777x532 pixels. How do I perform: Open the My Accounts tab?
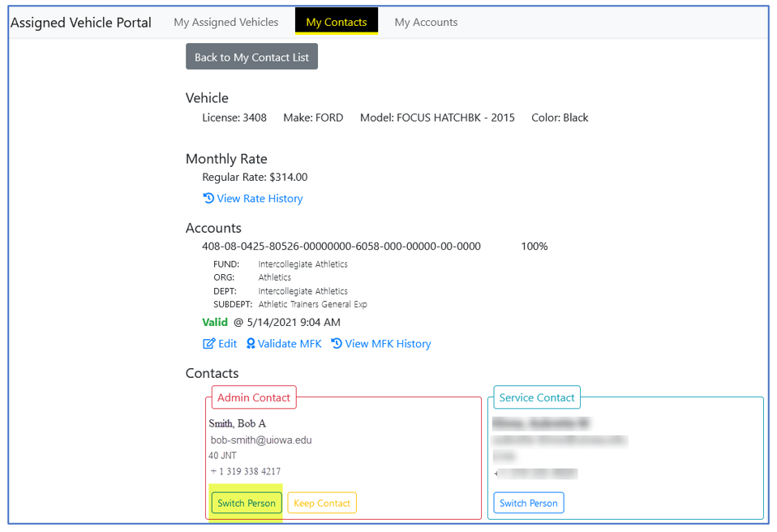point(426,22)
